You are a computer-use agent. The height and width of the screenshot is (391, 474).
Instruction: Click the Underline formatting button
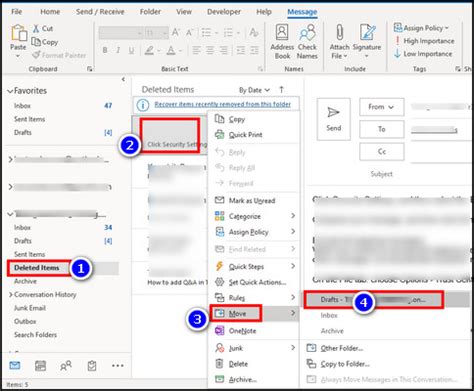[131, 50]
